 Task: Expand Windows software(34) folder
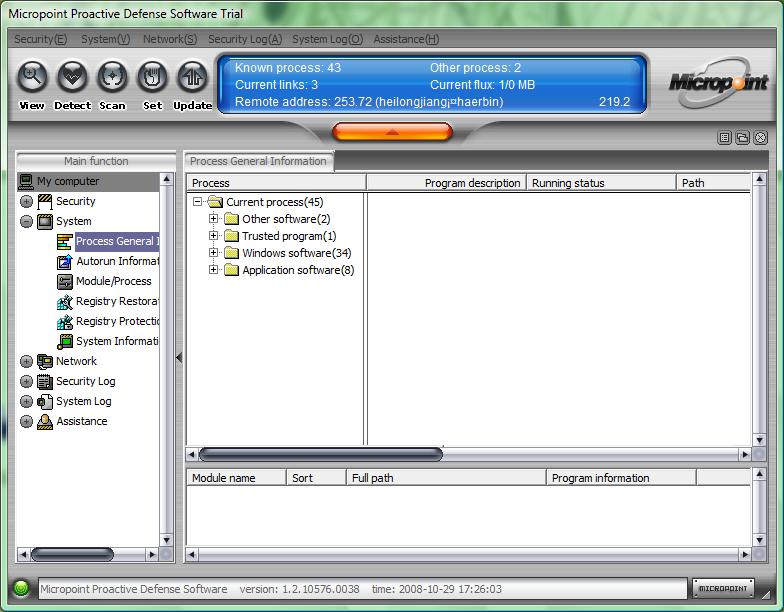coord(214,252)
